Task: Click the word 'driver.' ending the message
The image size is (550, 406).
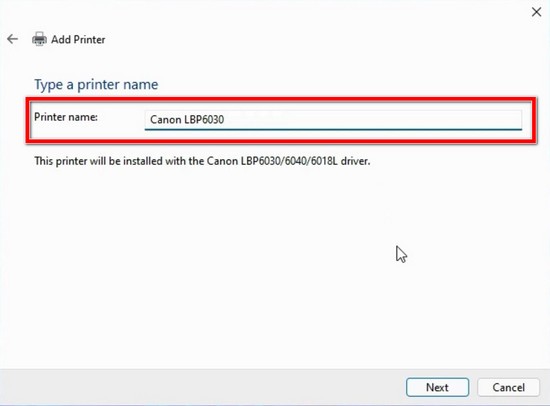Action: [355, 161]
